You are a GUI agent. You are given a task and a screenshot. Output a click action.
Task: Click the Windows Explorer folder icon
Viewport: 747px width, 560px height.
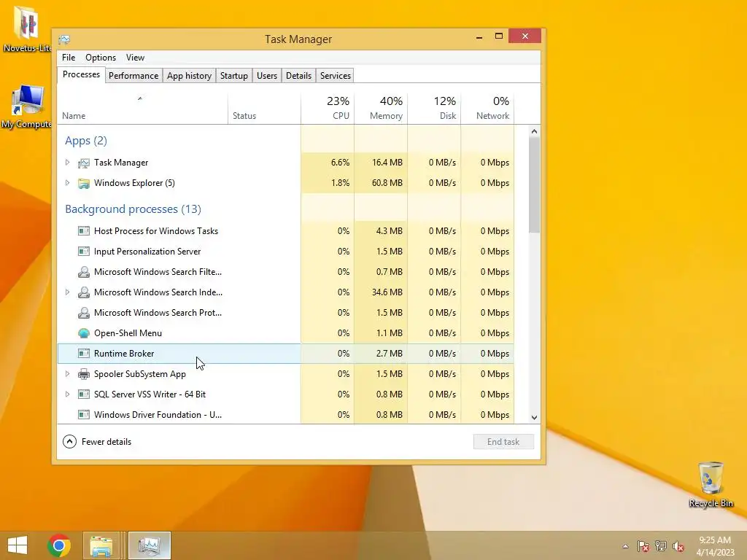coord(84,183)
